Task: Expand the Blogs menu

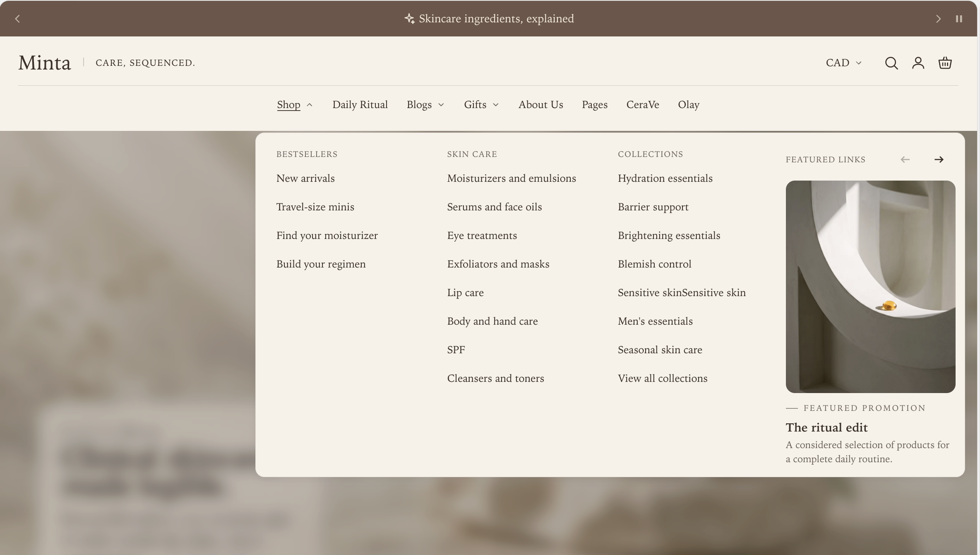Action: (x=425, y=105)
